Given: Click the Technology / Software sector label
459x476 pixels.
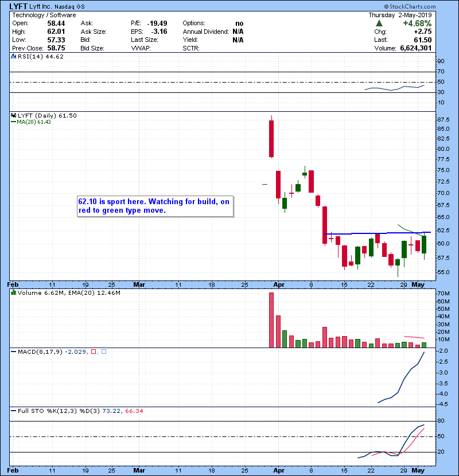Looking at the screenshot, I should [x=44, y=15].
